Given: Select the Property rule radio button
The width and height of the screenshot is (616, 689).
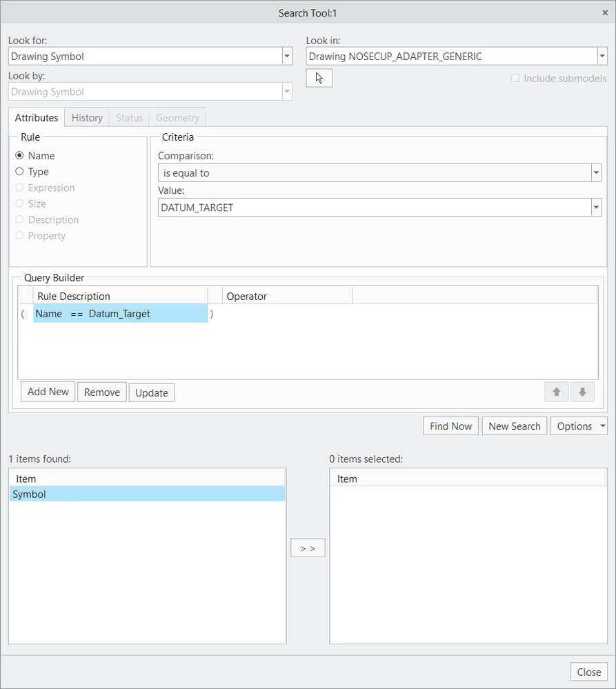Looking at the screenshot, I should 19,235.
